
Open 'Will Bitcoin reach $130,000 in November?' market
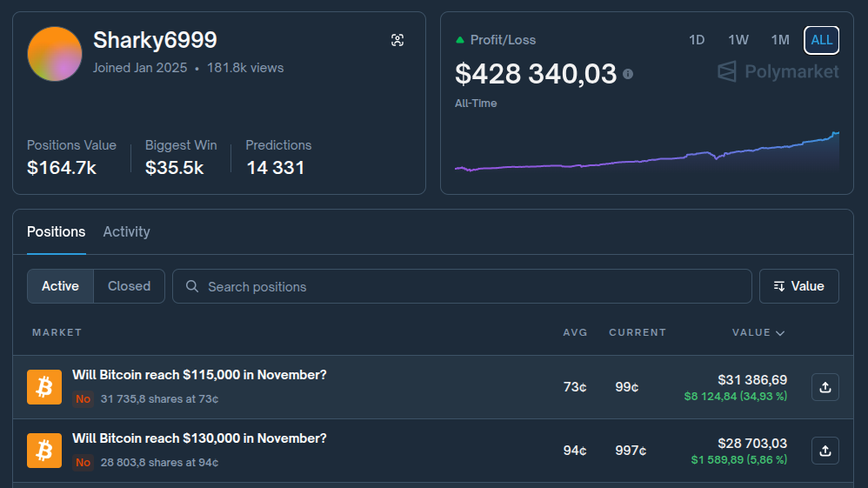[199, 438]
